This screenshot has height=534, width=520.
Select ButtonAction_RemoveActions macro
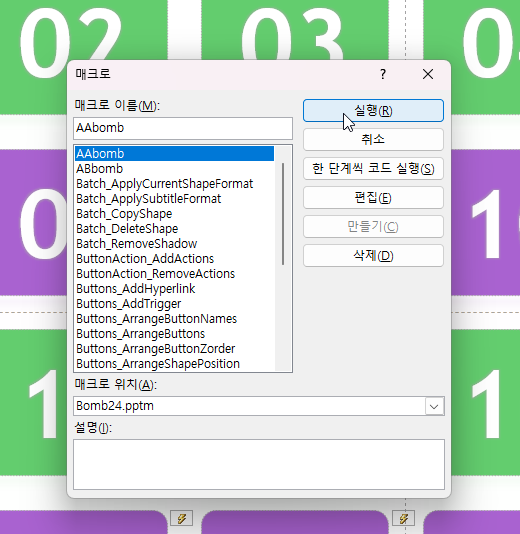click(x=174, y=273)
